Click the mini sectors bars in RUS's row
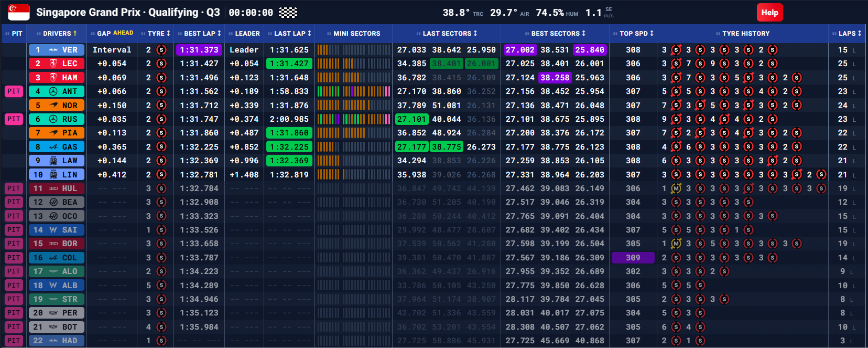This screenshot has width=868, height=348. [x=354, y=119]
